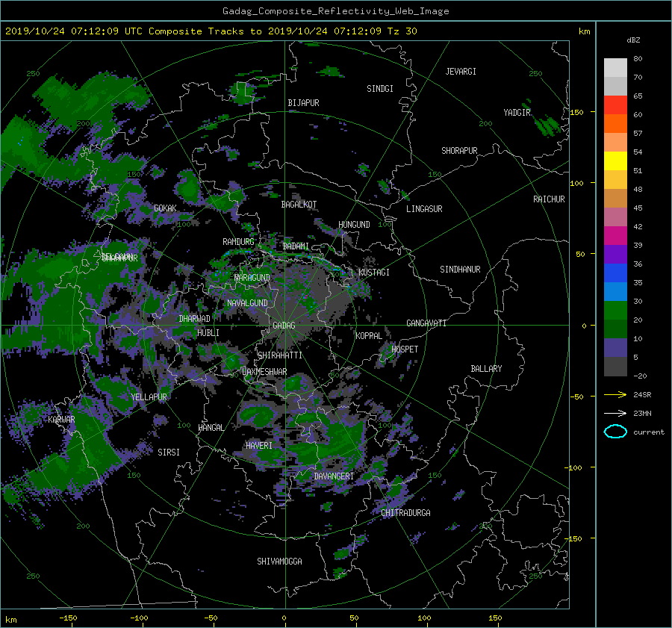Click the 150 right axis tick label
Viewport: 672px width, 628px height.
[577, 112]
